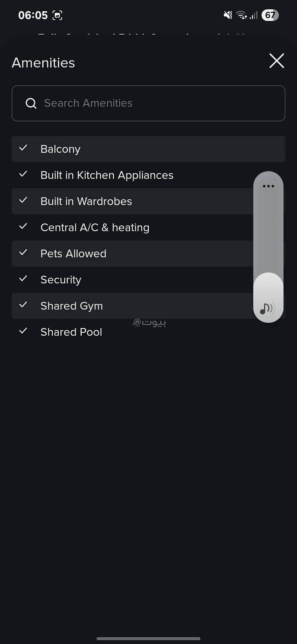
Task: Tap the cellular signal bars icon
Action: [254, 15]
